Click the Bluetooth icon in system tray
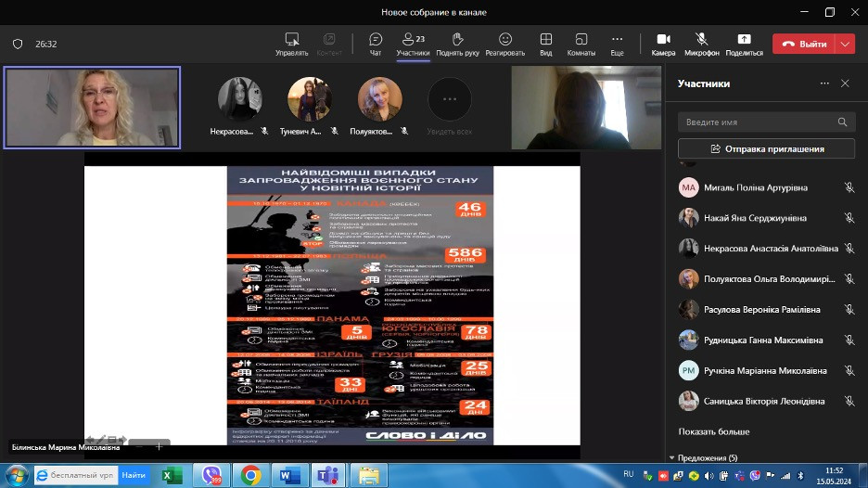This screenshot has width=868, height=488. [800, 476]
